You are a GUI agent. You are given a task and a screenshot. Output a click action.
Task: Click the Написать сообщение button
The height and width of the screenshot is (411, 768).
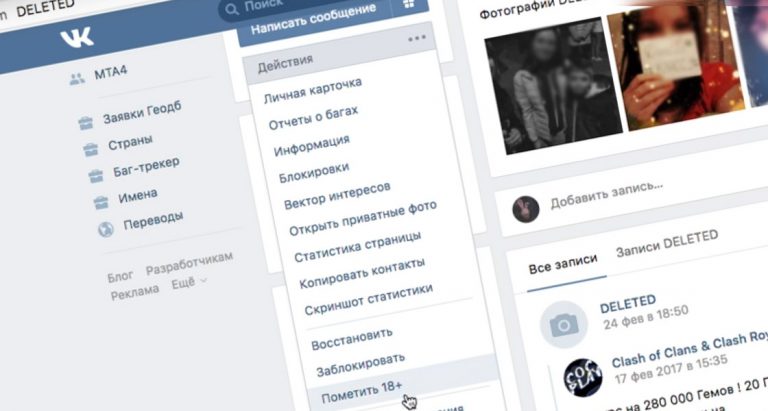(313, 20)
